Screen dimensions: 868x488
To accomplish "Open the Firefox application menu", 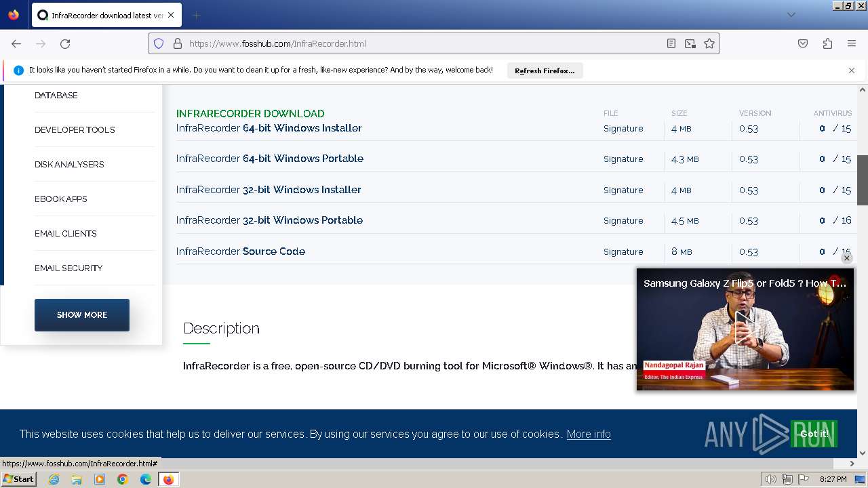I will 852,43.
